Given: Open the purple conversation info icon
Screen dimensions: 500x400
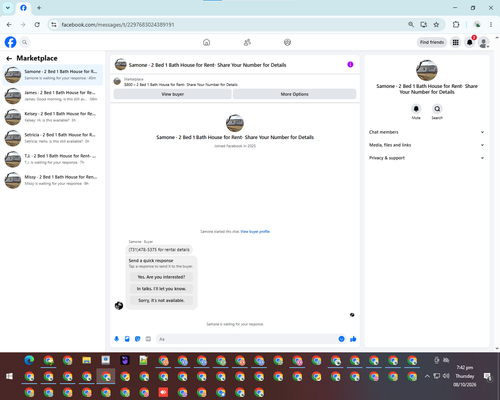Looking at the screenshot, I should click(350, 64).
